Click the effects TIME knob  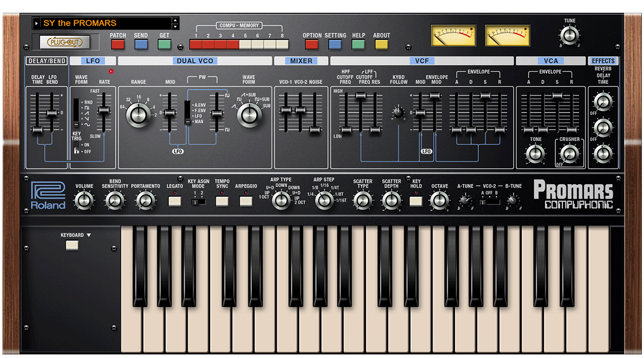coord(603,153)
